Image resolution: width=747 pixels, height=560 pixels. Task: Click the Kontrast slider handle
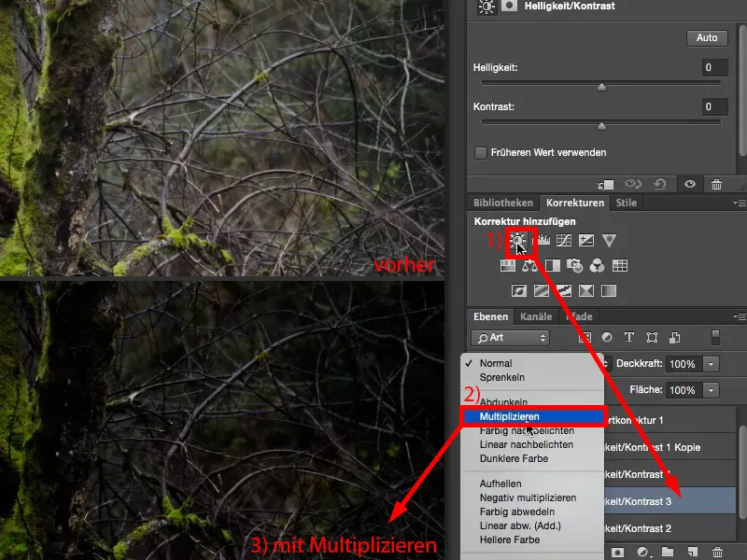coord(601,126)
